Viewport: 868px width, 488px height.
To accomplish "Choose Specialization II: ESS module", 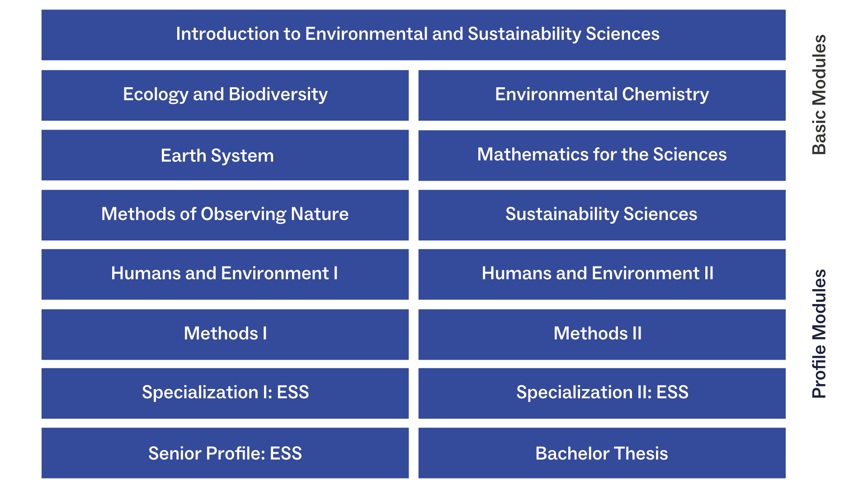I will (602, 393).
